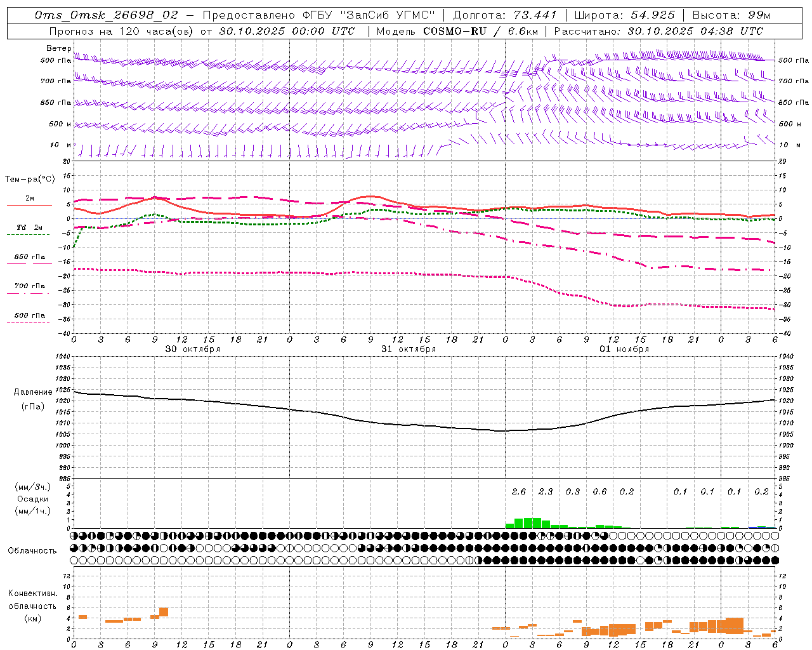The image size is (812, 650).
Task: Click the model name COSMO-RU / 6.6км
Action: (x=480, y=31)
